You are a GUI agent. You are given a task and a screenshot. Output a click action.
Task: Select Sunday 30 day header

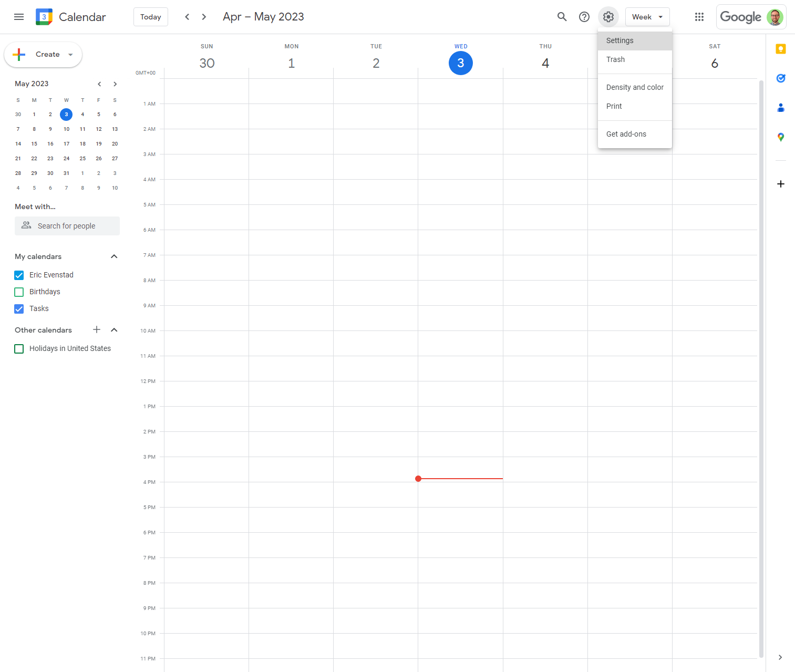click(207, 63)
